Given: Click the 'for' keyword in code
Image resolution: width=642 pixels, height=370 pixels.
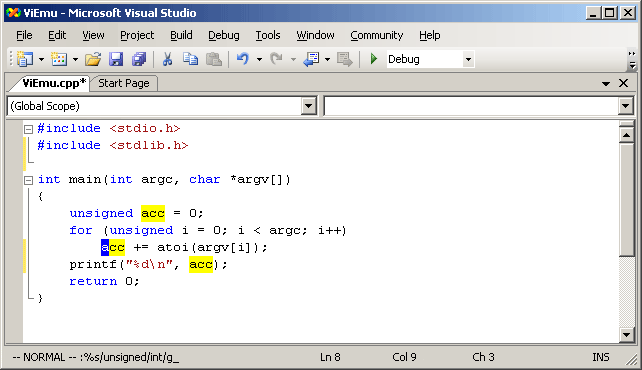Looking at the screenshot, I should tap(81, 230).
